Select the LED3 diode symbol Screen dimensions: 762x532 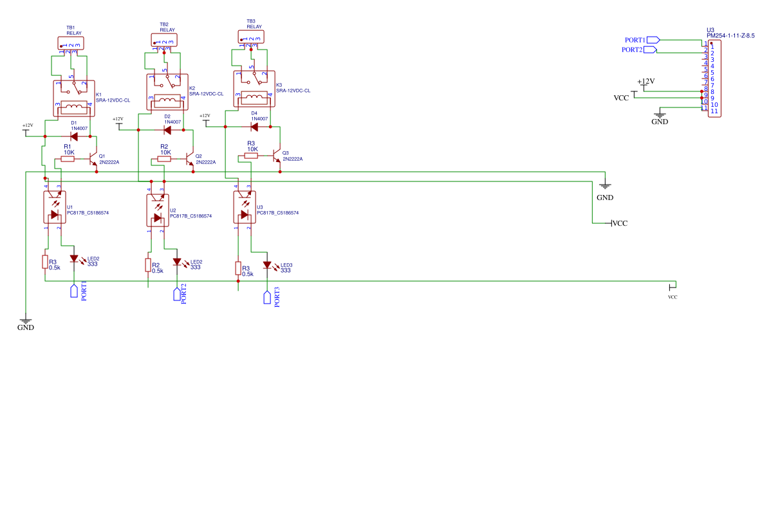[x=267, y=265]
